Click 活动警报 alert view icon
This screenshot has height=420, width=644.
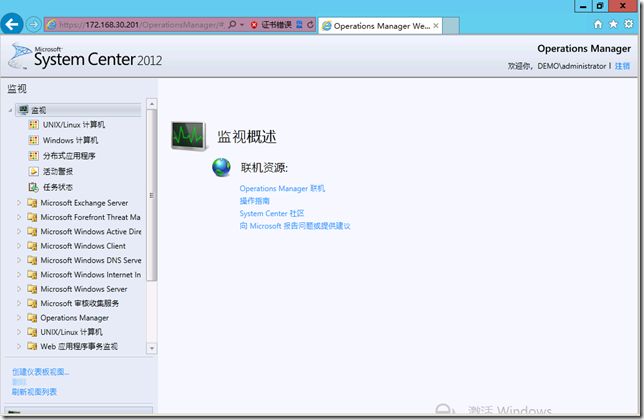(x=34, y=171)
